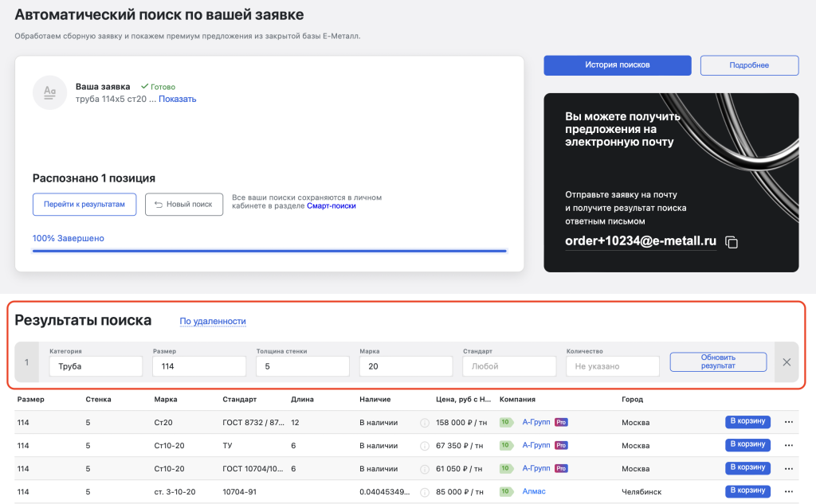
Task: Open the Смарт-поиски link
Action: [331, 205]
